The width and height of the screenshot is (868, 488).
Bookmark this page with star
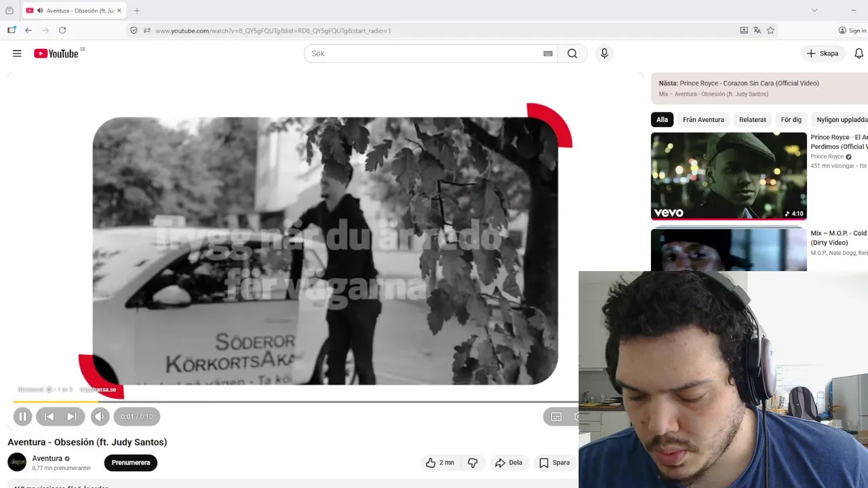(x=770, y=30)
